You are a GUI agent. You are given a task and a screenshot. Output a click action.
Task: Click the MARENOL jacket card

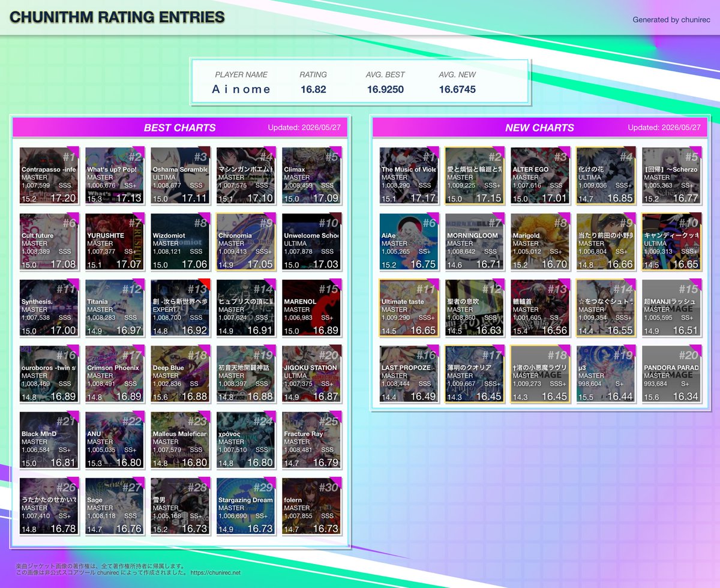(311, 308)
